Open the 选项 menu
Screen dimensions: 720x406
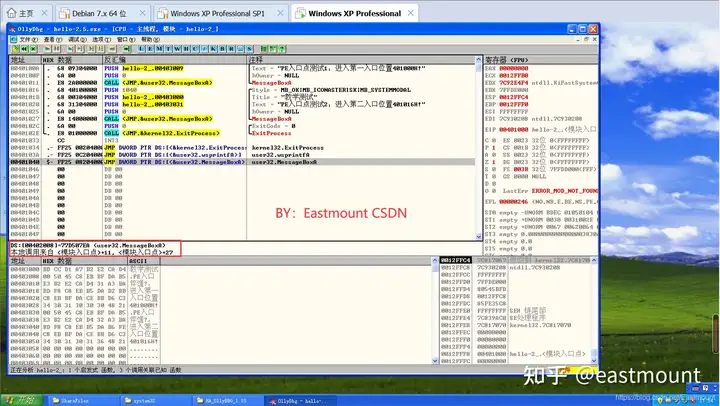[101, 39]
